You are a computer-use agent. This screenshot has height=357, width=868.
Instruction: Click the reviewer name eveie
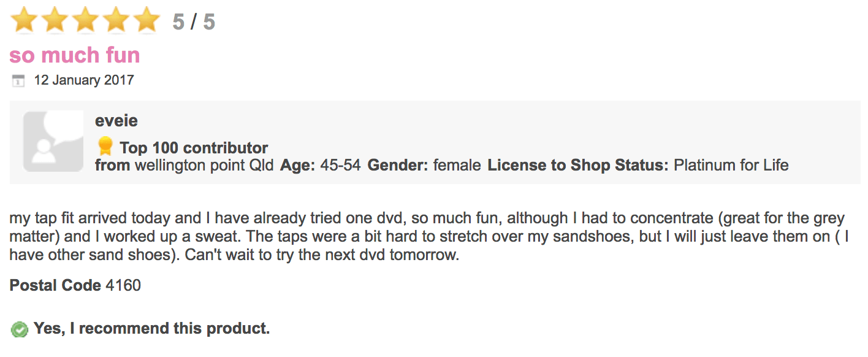pos(116,121)
